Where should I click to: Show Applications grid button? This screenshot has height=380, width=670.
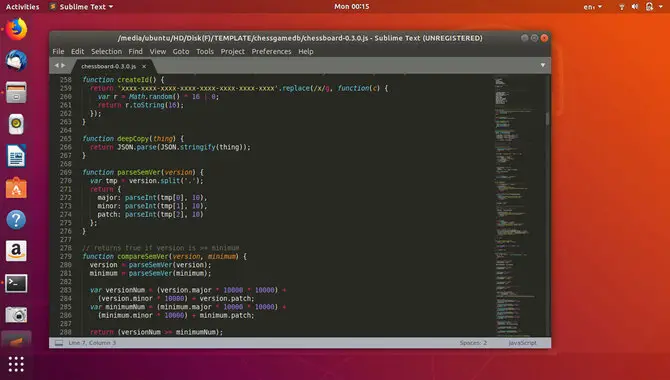click(16, 364)
